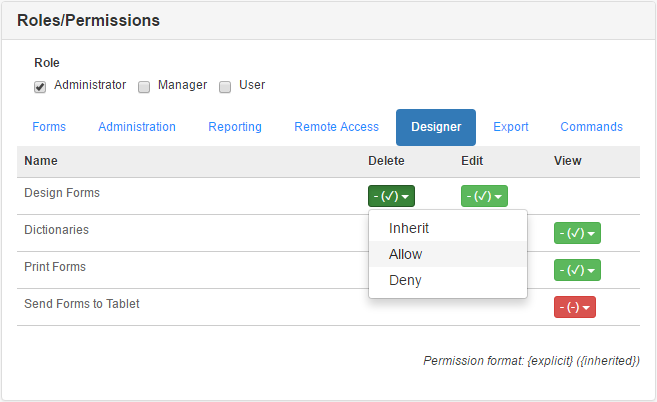Switch to the Forms tab

(49, 127)
